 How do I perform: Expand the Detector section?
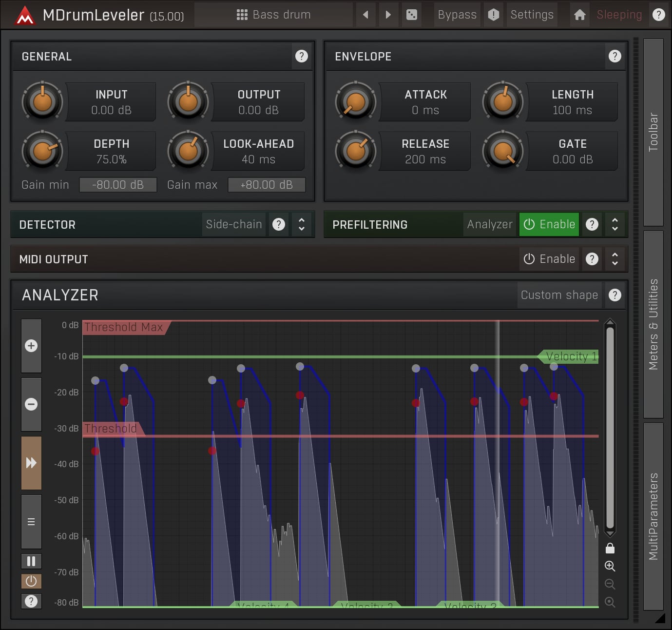tap(302, 224)
